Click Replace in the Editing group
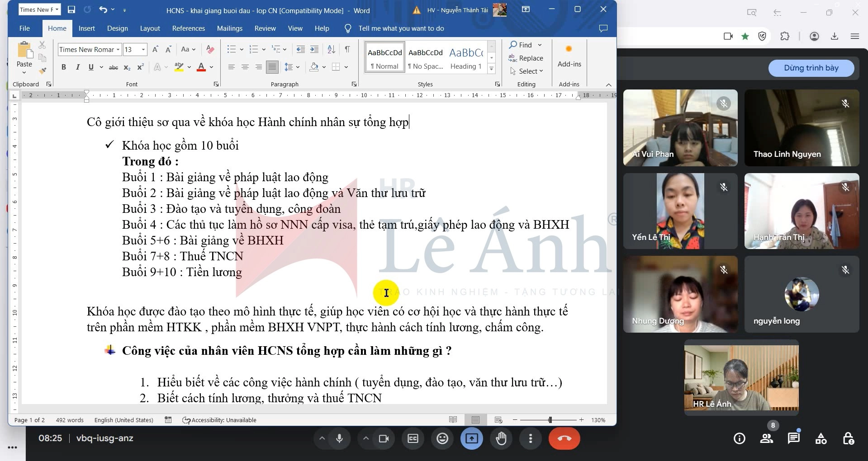The height and width of the screenshot is (461, 868). [x=526, y=58]
